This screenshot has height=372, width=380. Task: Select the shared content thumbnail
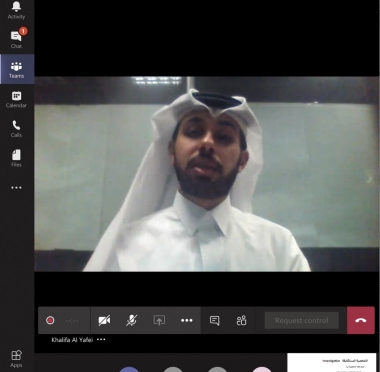[332, 363]
